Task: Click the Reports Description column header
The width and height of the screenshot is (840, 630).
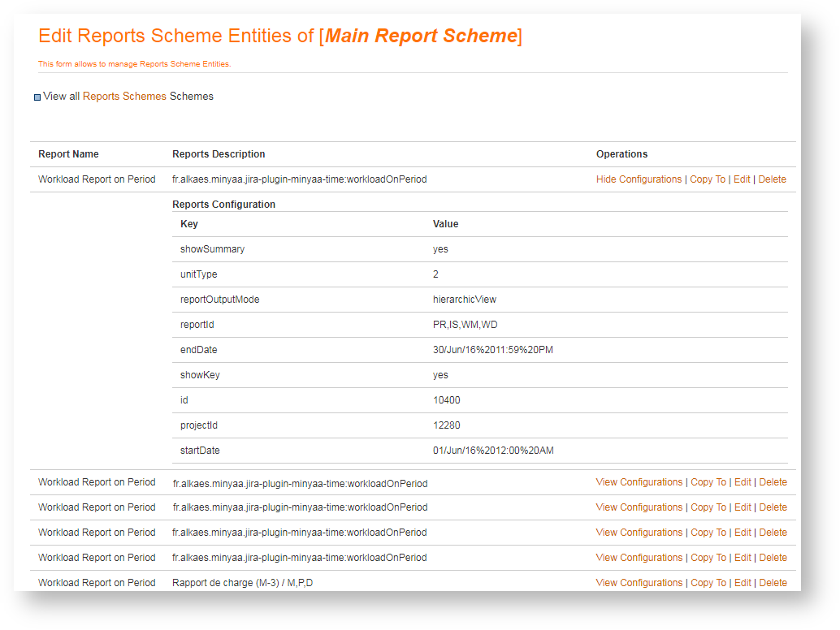Action: pos(219,154)
